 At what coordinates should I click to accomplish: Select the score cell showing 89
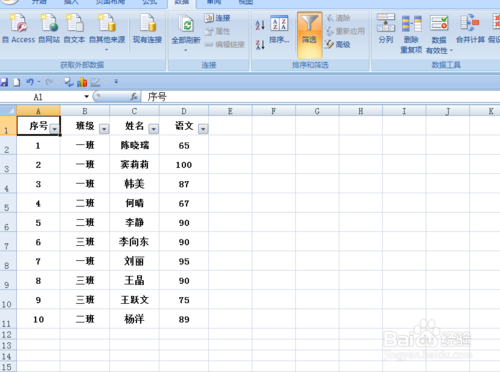click(184, 319)
